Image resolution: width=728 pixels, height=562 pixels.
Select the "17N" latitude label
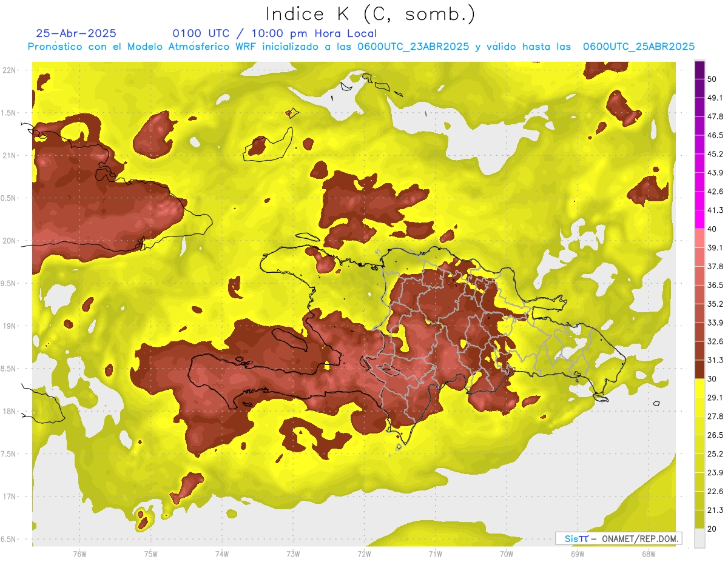click(9, 497)
